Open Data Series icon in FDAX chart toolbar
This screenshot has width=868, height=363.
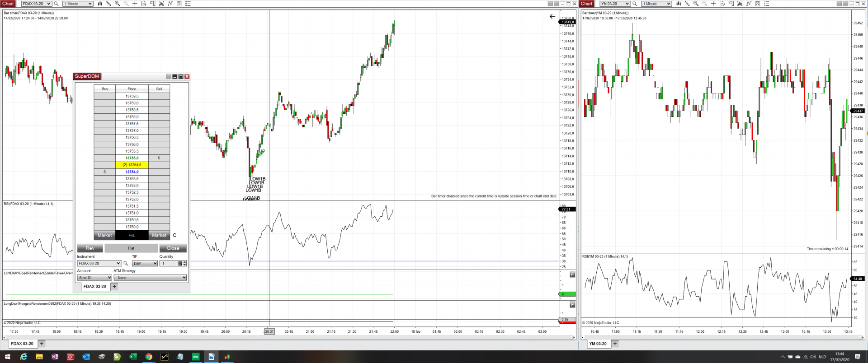click(161, 4)
